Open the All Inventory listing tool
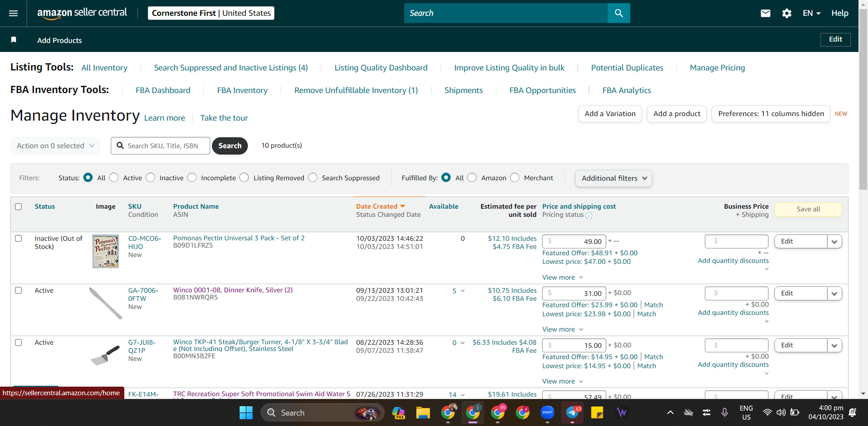 (104, 68)
